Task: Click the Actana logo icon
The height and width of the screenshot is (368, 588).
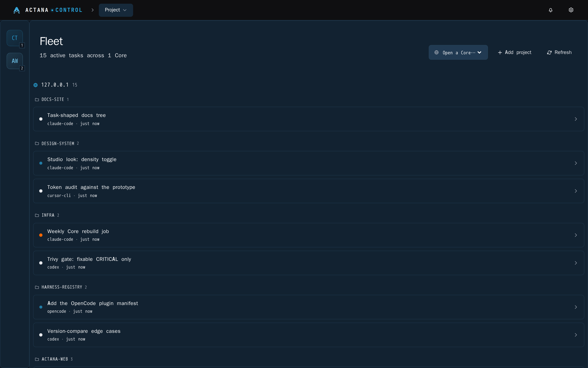Action: click(x=17, y=10)
